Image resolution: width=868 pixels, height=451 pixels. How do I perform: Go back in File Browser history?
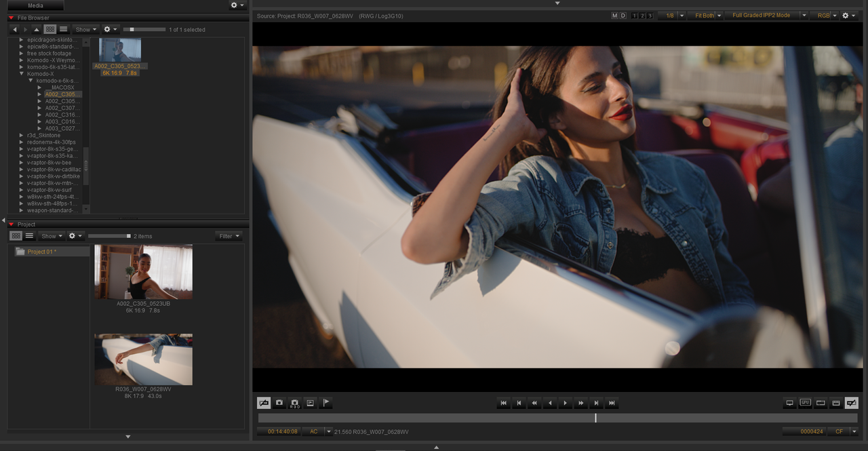pos(15,30)
